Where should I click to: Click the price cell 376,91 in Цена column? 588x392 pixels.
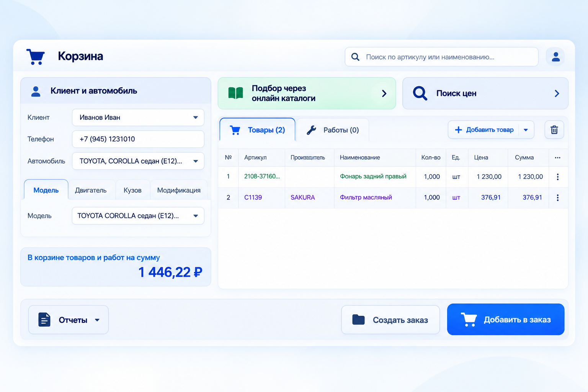click(x=491, y=198)
